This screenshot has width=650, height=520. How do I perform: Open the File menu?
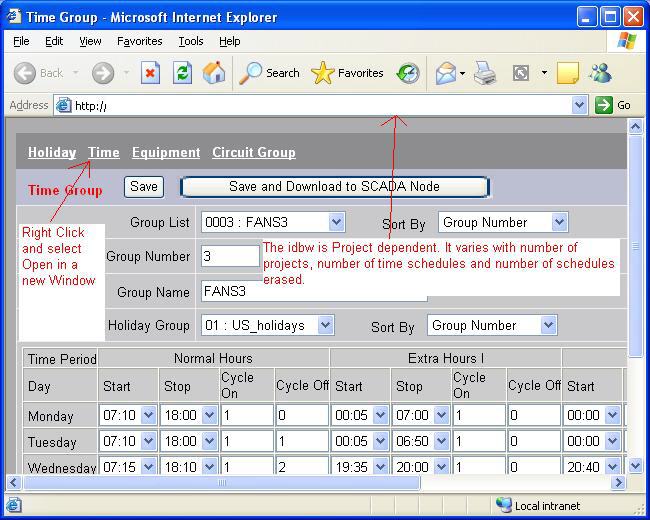[x=21, y=41]
